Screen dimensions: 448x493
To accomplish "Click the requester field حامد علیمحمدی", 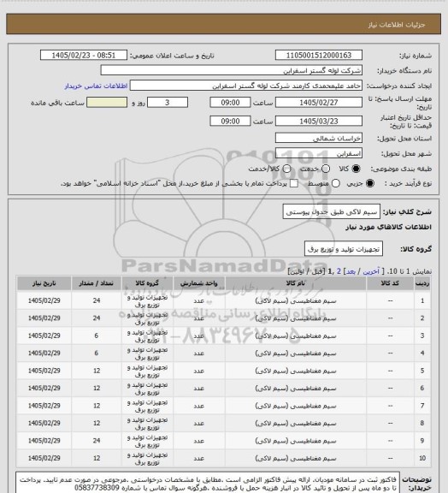I will (246, 86).
